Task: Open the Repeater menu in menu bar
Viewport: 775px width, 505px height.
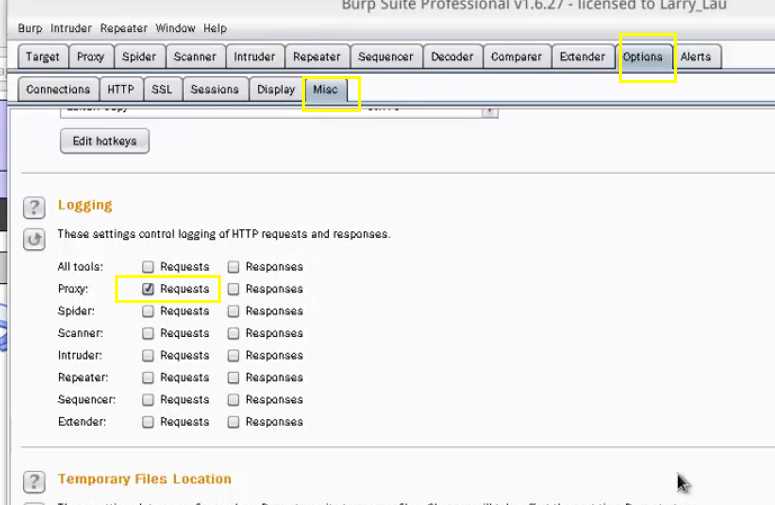Action: tap(124, 28)
